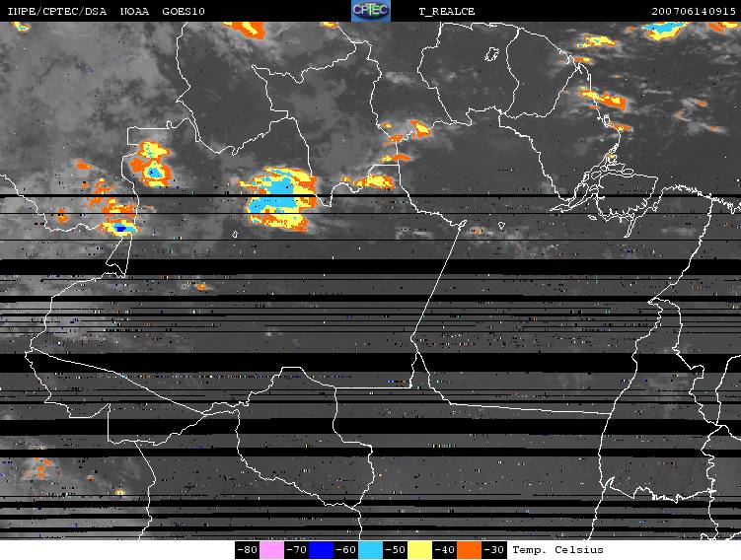Click the CPTEC logo in the header
This screenshot has height=560, width=741.
pyautogui.click(x=371, y=11)
